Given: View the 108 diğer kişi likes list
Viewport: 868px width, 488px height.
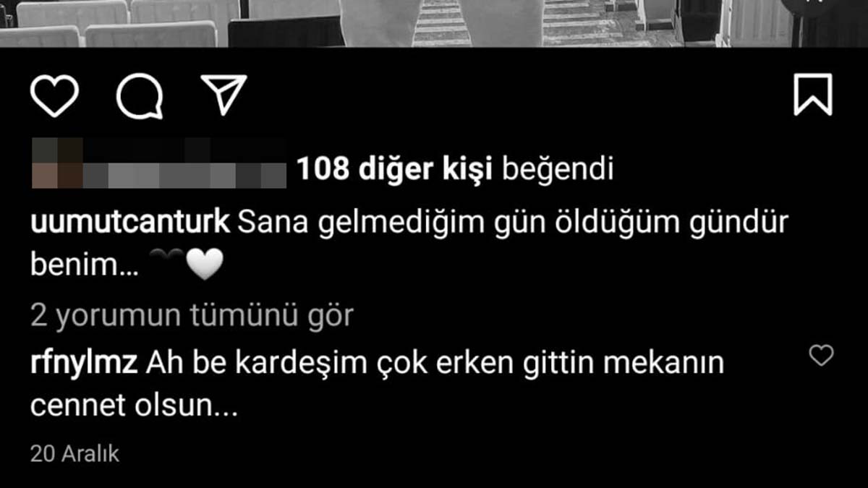Looking at the screenshot, I should pyautogui.click(x=395, y=170).
